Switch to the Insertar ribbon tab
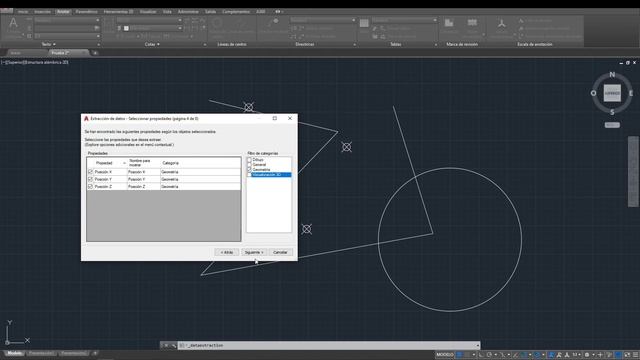Screen dimensions: 640x360 42,11
